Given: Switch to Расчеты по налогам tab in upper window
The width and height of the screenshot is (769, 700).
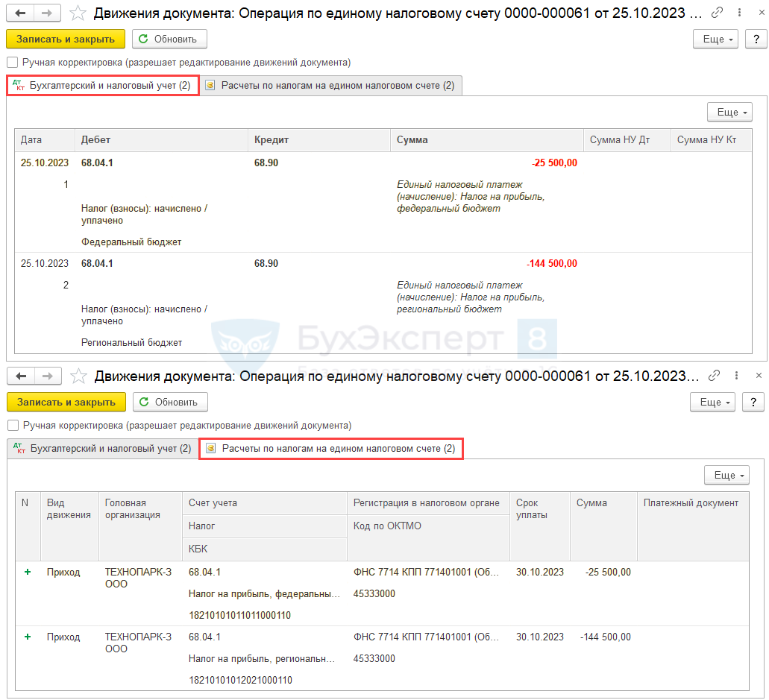Looking at the screenshot, I should [x=330, y=86].
